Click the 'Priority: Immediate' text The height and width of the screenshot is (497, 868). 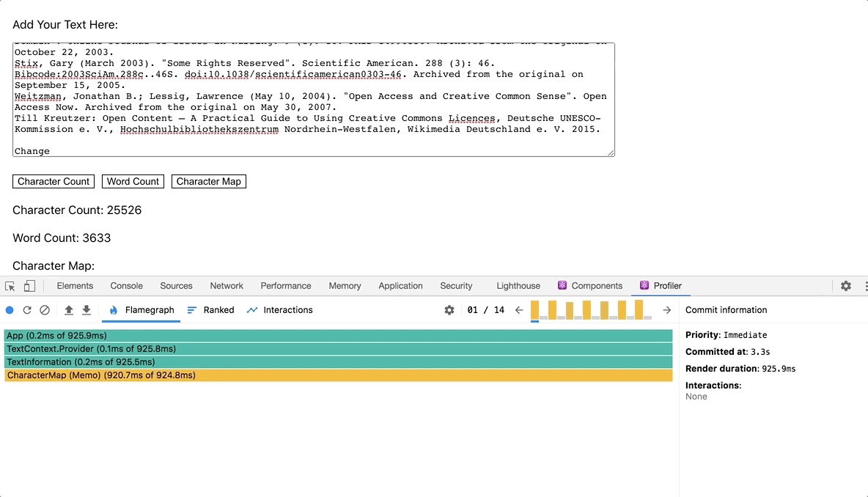[727, 335]
